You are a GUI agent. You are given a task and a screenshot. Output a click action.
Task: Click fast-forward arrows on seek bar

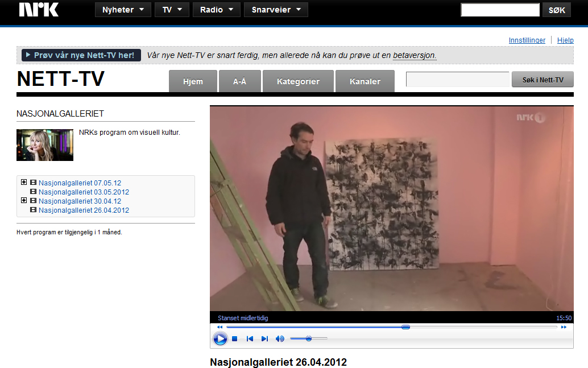[x=564, y=327]
